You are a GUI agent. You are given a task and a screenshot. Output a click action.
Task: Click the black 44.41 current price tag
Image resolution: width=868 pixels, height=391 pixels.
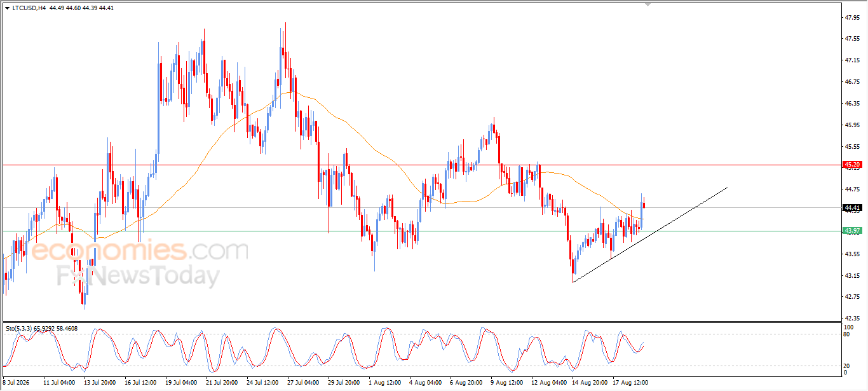tap(851, 207)
